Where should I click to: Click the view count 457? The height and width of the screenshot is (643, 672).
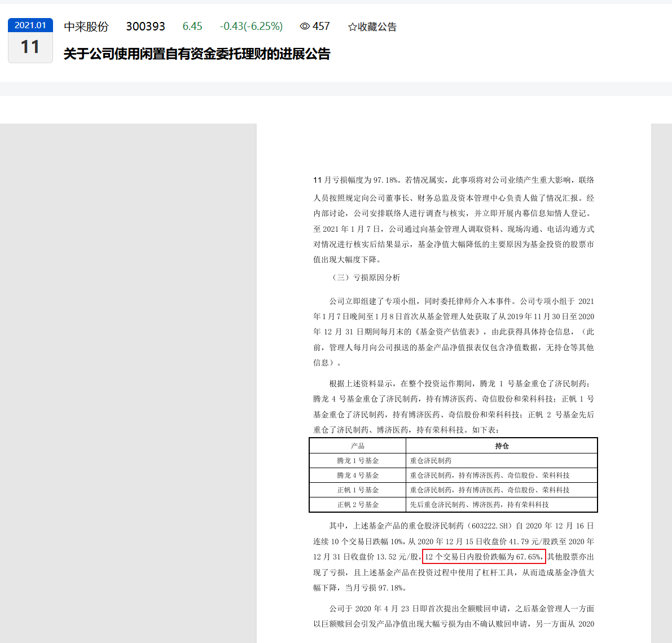321,26
